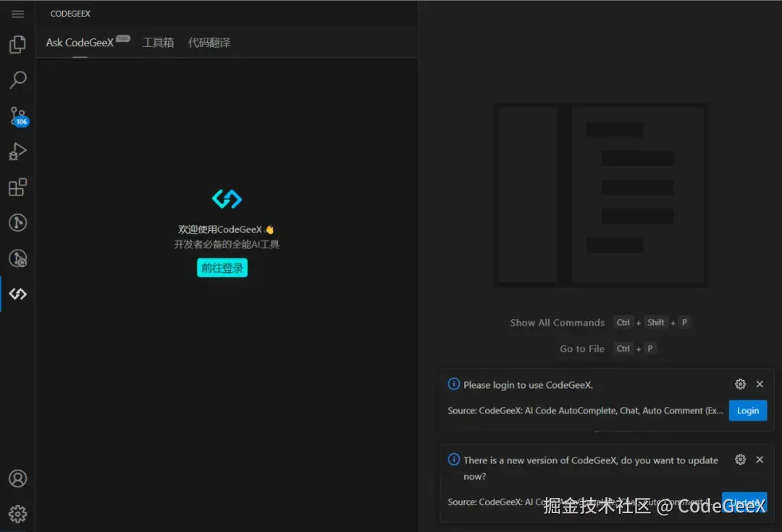Switch to the Ask CodeGeeX tab
The width and height of the screenshot is (782, 532).
[x=80, y=43]
